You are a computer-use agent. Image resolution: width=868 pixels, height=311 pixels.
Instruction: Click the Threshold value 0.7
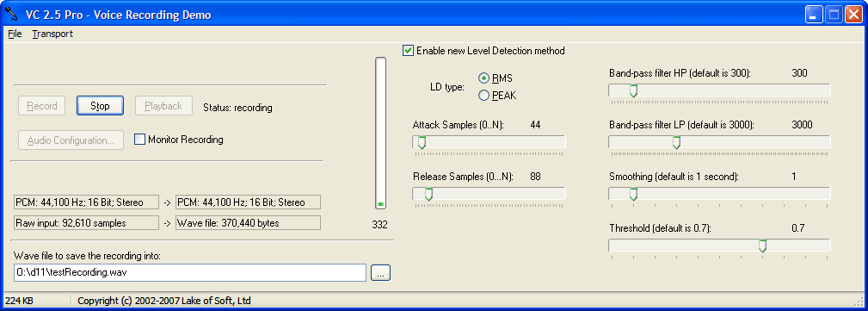tap(798, 227)
